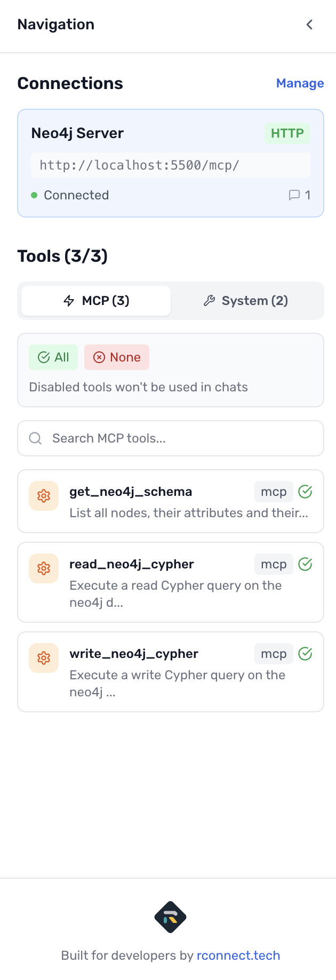Toggle the get_neo4j_schema enabled checkmark
This screenshot has width=336, height=980.
[305, 492]
